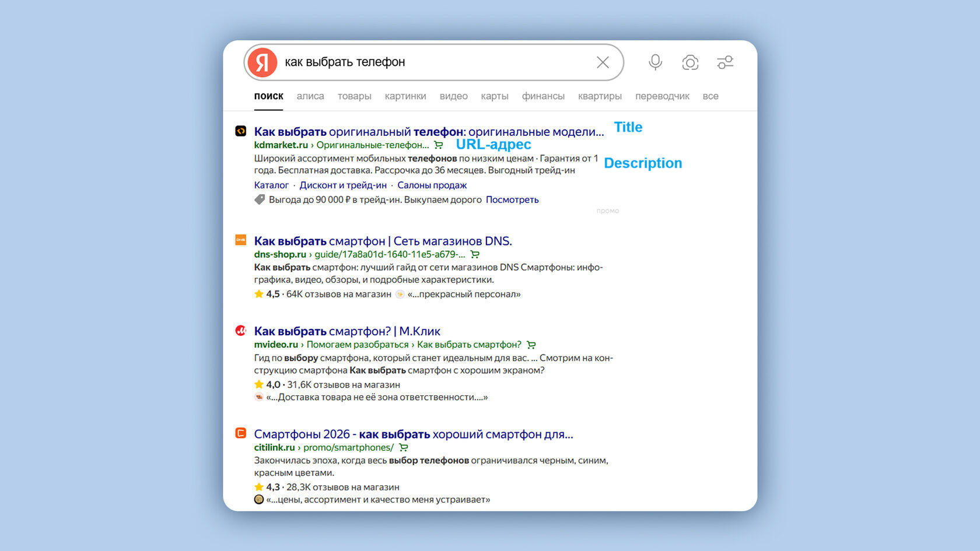
Task: Clear the search query with X icon
Action: 603,62
